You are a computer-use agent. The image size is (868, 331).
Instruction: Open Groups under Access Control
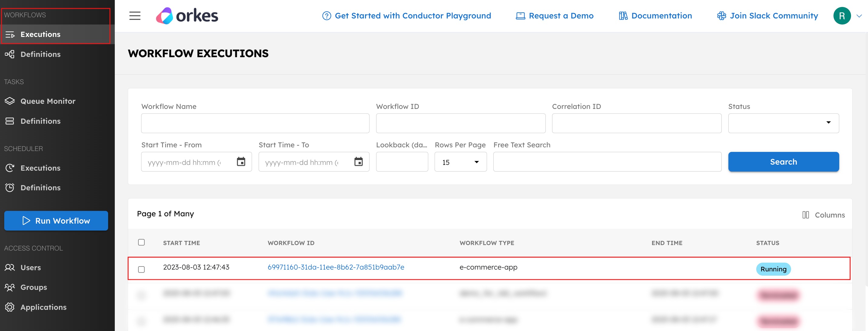pos(34,287)
